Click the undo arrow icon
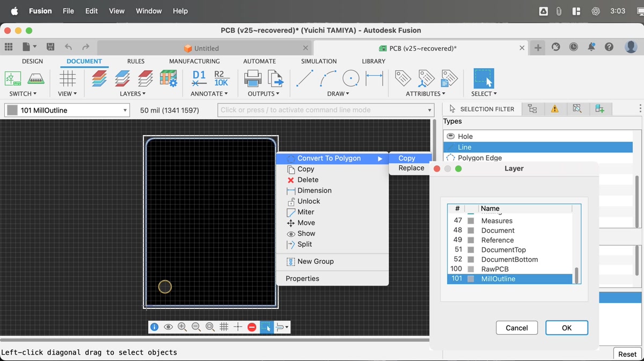This screenshot has height=361, width=644. coord(68,47)
